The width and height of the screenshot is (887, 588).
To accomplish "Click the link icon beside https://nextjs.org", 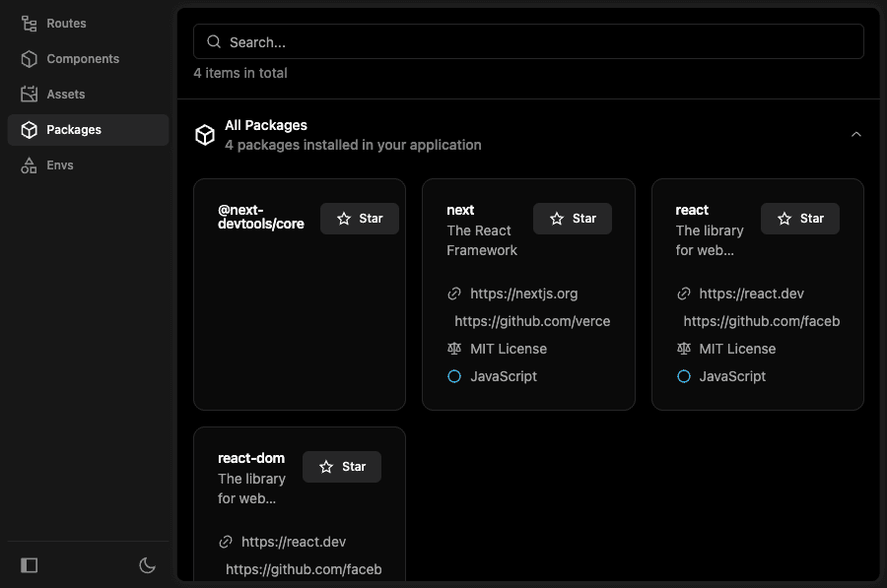I will click(x=454, y=294).
